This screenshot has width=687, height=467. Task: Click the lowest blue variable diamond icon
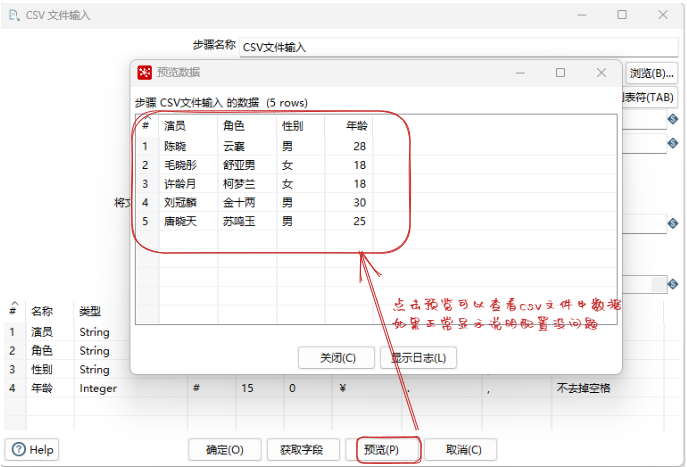tap(673, 284)
